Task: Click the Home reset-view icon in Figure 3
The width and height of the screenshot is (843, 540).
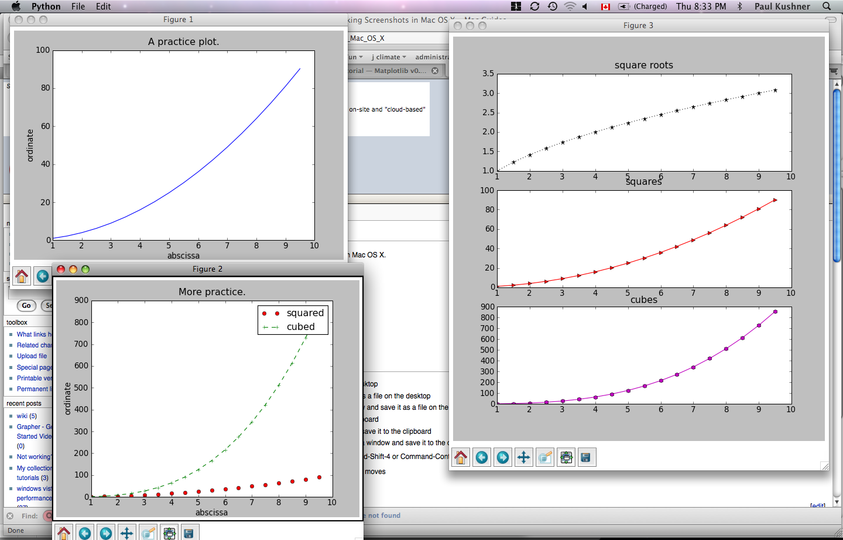Action: [x=461, y=457]
